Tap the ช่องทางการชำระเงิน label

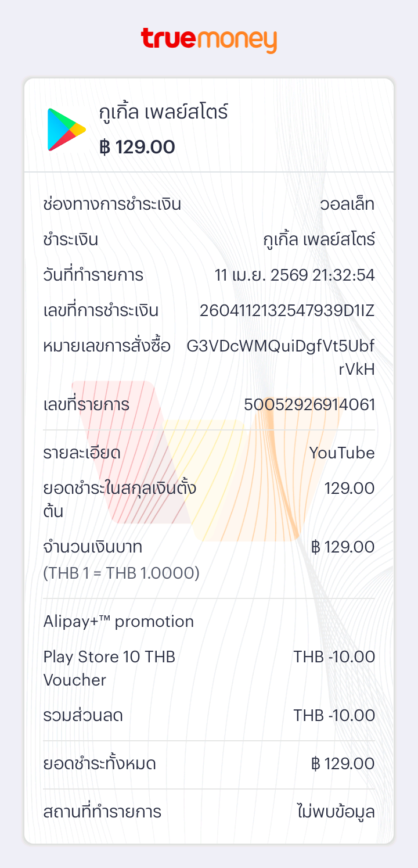coord(112,205)
